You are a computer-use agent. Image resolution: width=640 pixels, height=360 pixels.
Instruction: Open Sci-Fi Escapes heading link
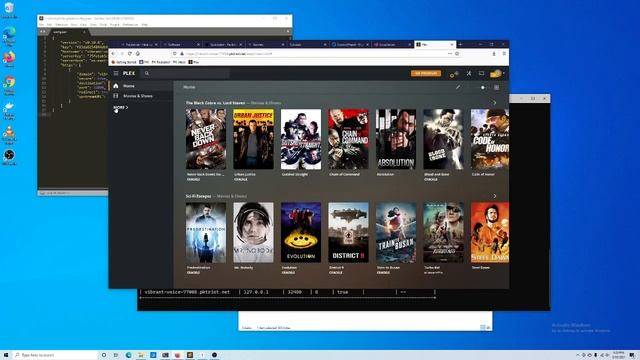pyautogui.click(x=198, y=196)
